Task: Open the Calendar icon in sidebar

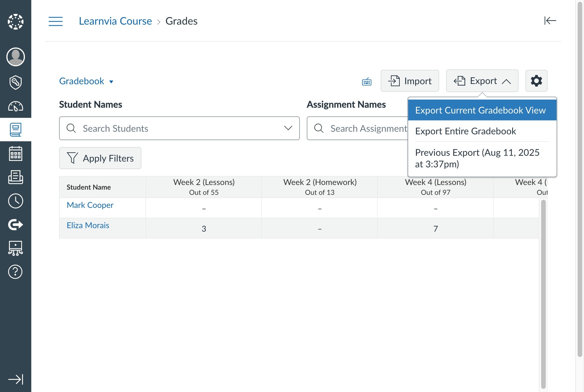Action: (16, 153)
